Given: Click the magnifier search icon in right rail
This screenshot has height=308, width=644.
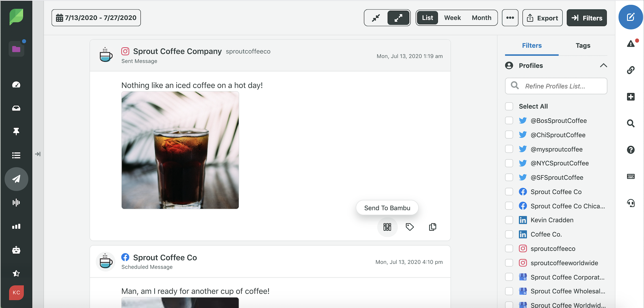Looking at the screenshot, I should click(x=631, y=123).
